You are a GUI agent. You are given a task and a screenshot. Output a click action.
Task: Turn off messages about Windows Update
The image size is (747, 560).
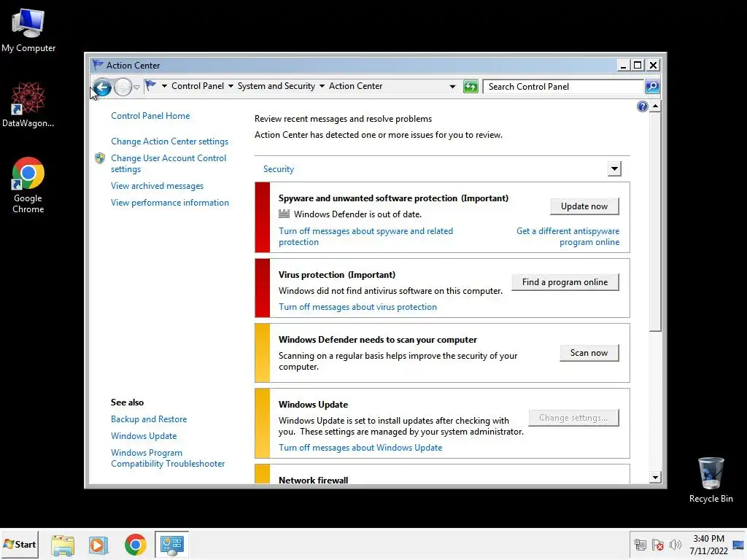[x=360, y=448]
